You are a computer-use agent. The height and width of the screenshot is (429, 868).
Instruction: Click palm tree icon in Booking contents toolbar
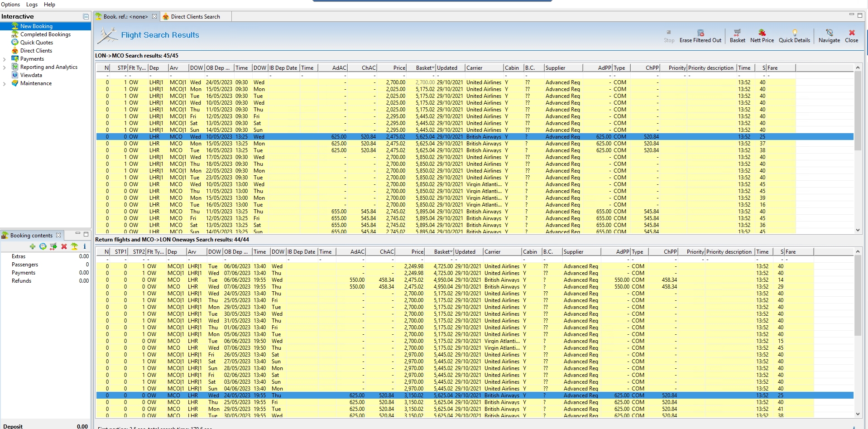(74, 246)
